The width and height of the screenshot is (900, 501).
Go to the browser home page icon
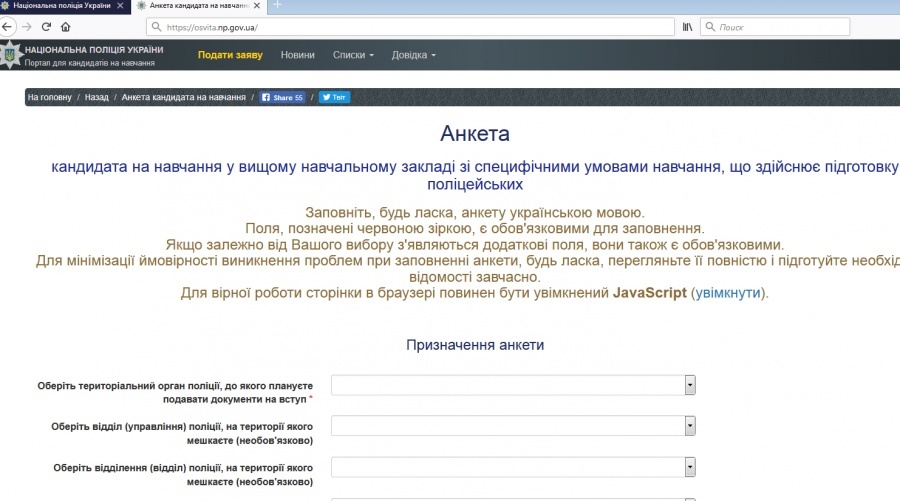pyautogui.click(x=66, y=26)
